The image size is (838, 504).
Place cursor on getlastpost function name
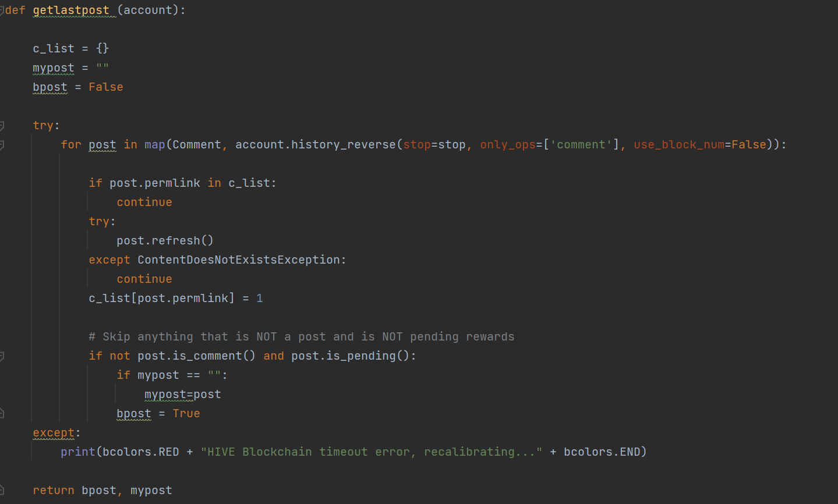click(x=71, y=10)
